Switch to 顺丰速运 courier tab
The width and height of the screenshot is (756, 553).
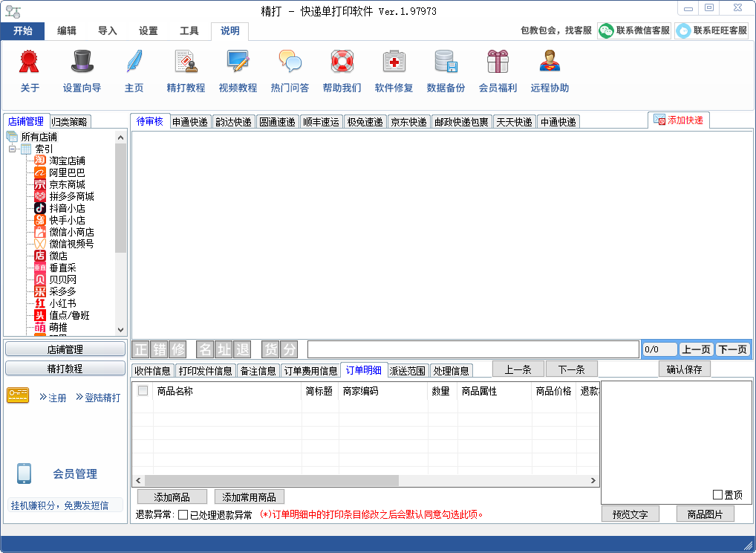[x=321, y=122]
